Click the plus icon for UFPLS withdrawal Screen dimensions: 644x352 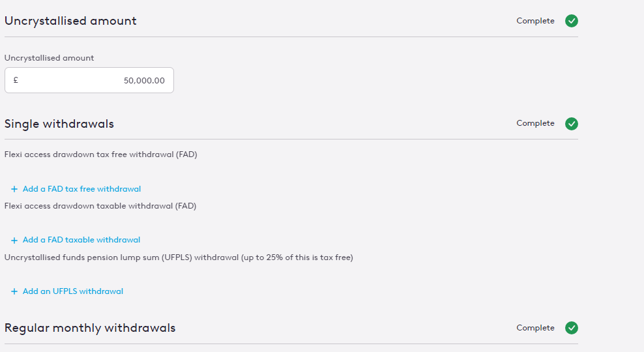pos(14,291)
